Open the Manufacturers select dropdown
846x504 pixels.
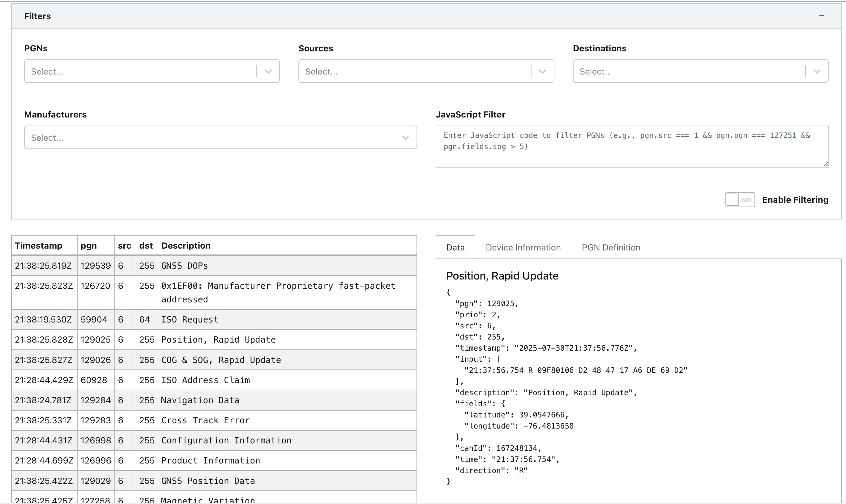pyautogui.click(x=220, y=138)
